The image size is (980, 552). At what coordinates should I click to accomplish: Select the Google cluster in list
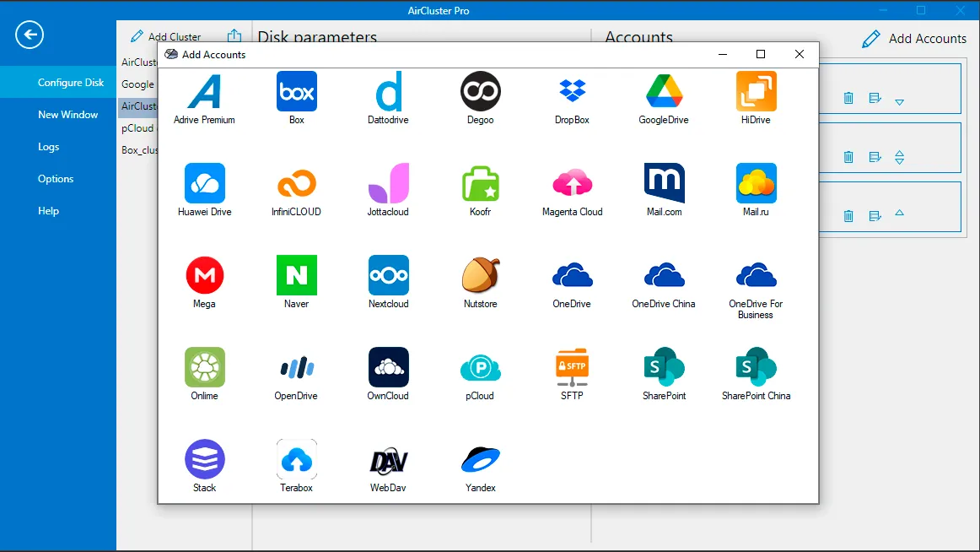[x=138, y=84]
